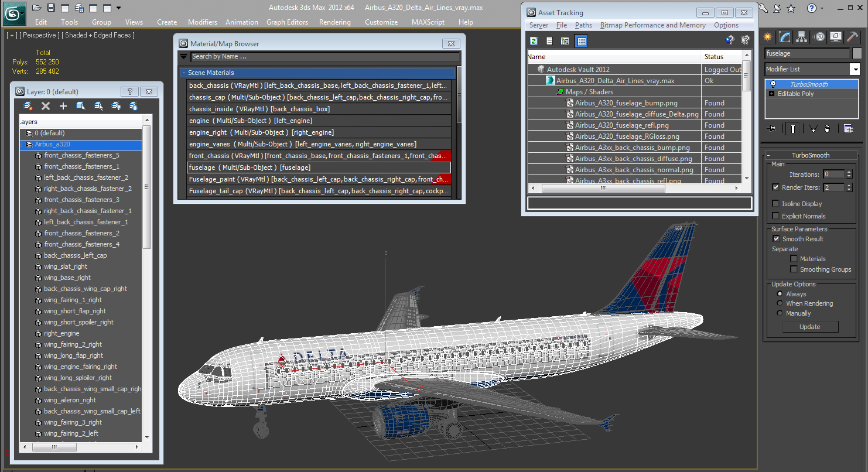
Task: Open Bitmap Performance and Memory menu
Action: pyautogui.click(x=653, y=25)
